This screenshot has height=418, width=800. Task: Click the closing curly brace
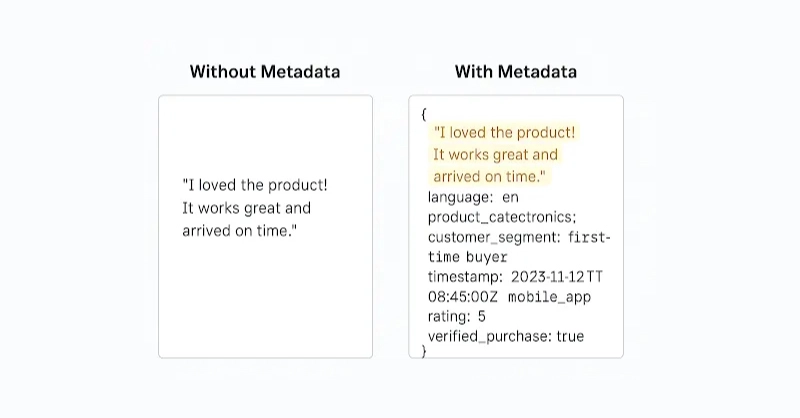pyautogui.click(x=424, y=351)
